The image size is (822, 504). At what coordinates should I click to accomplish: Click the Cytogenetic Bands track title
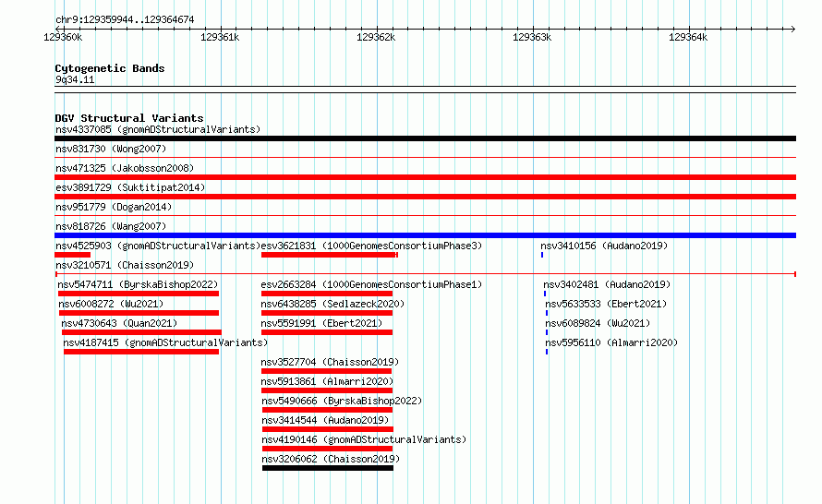coord(110,68)
